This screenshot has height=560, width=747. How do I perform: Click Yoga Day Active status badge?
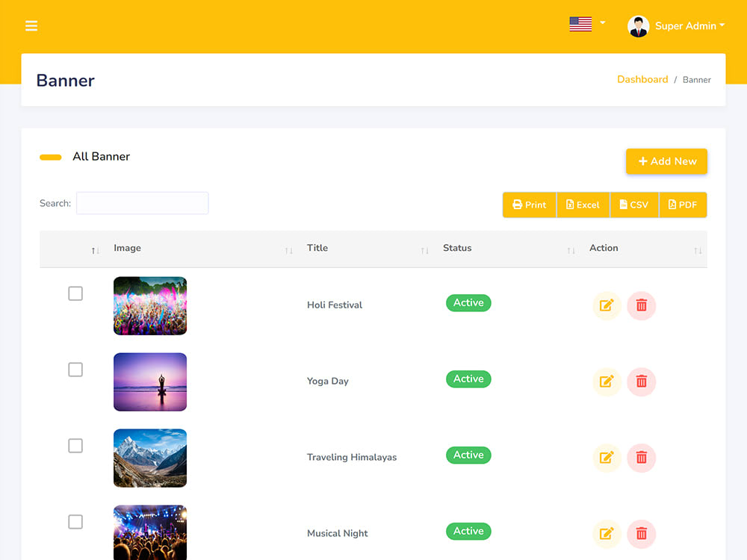point(468,379)
